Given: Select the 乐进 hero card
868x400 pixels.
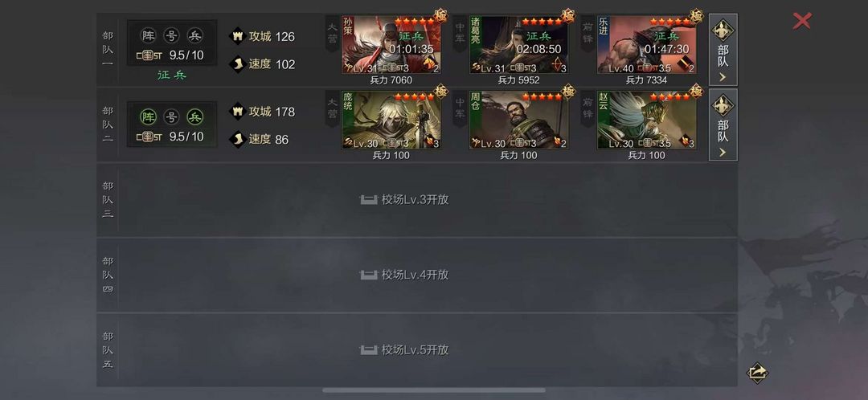Looking at the screenshot, I should click(x=646, y=45).
